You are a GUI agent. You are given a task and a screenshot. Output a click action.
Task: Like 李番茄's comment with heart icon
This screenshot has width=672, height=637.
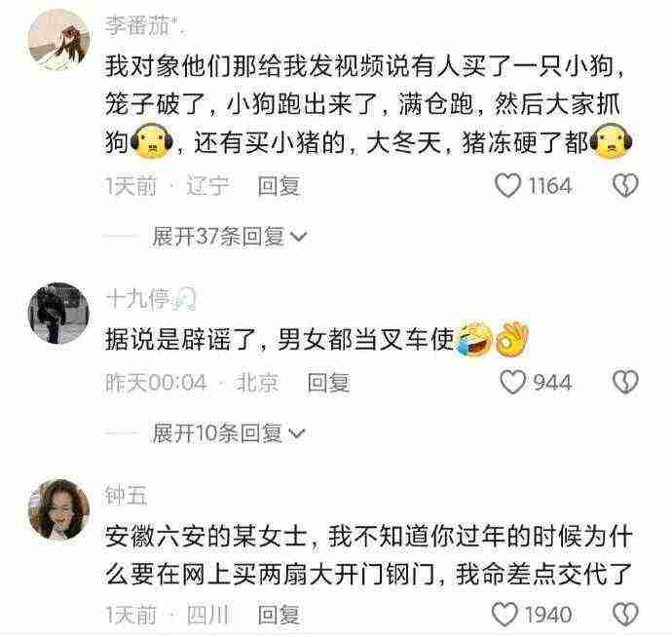point(507,185)
